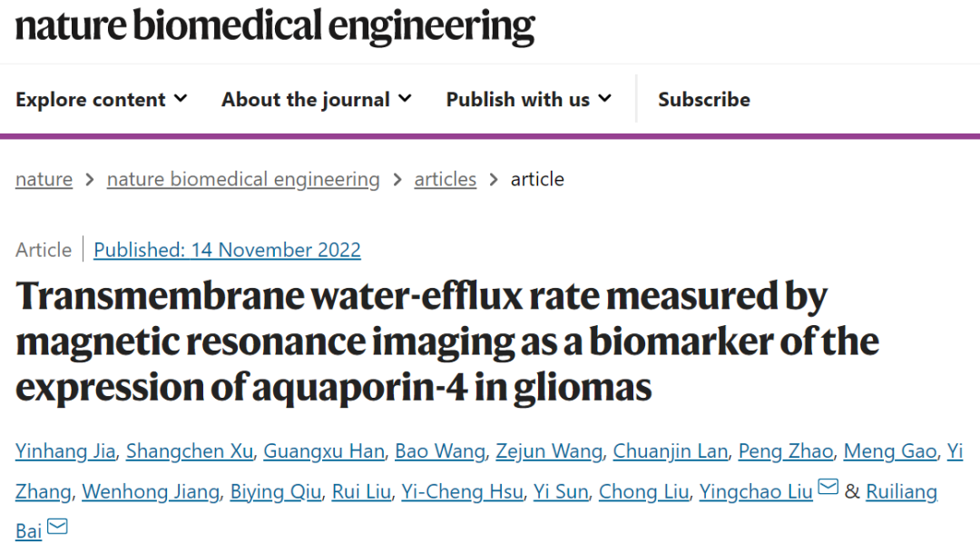Navigate to the articles breadcrumb

(445, 180)
